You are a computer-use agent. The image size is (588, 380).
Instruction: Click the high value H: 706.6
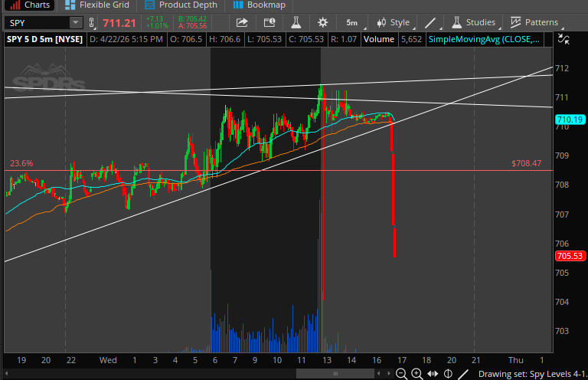(224, 39)
